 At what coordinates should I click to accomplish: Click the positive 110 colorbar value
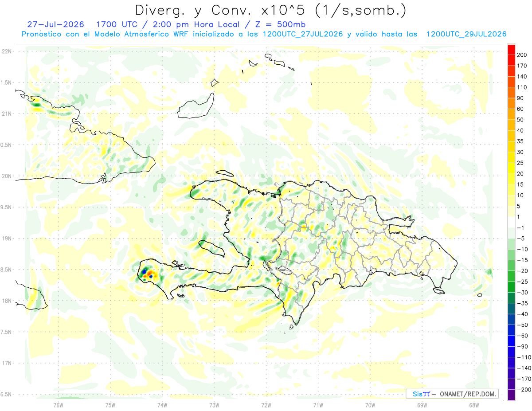[x=522, y=87]
